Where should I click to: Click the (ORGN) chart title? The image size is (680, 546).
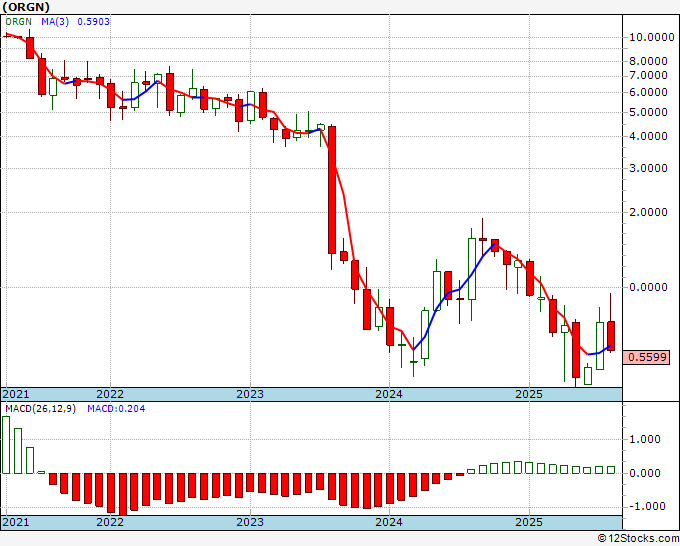26,7
